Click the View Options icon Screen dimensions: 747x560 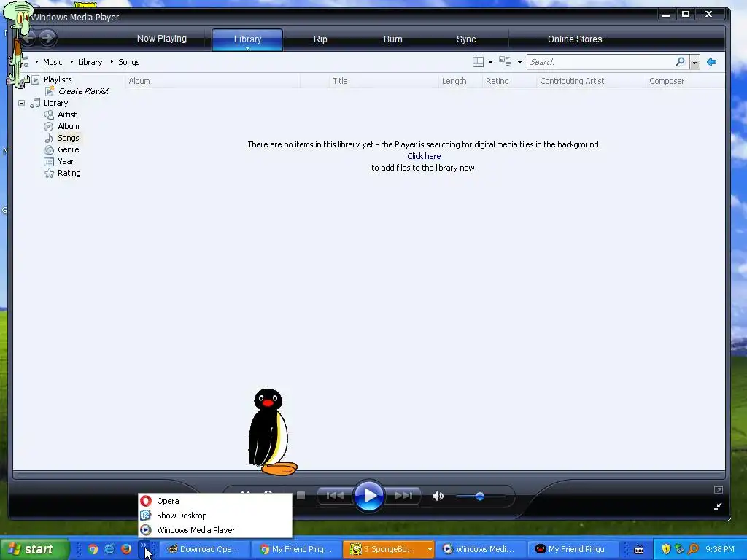[x=505, y=61]
